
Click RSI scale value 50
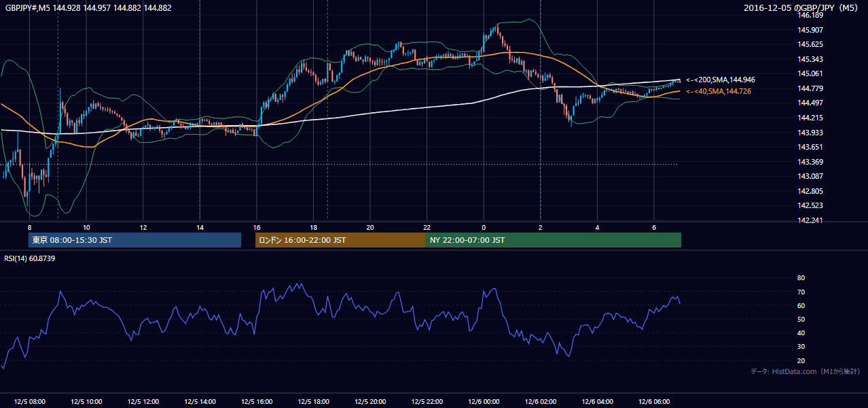point(801,319)
